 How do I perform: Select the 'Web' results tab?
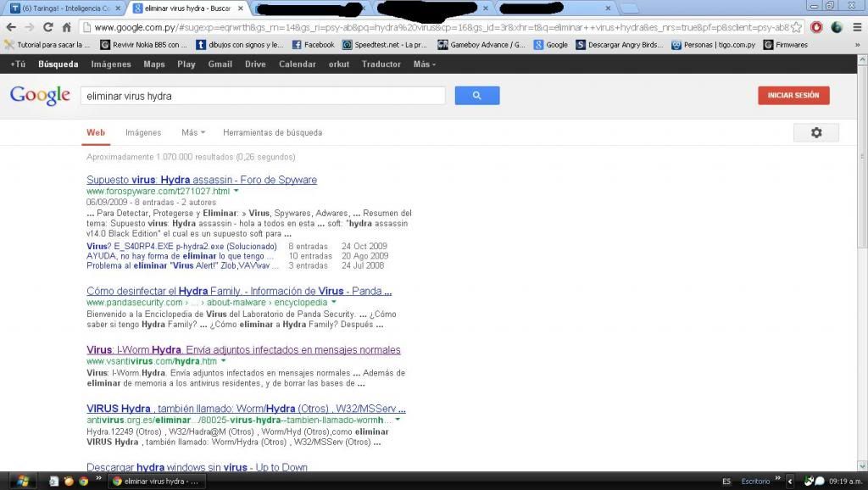tap(96, 133)
